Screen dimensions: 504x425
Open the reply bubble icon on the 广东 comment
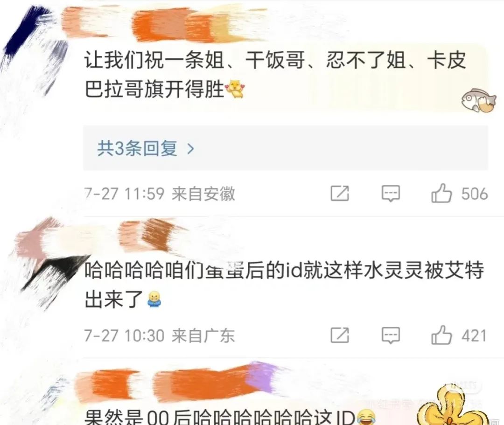391,335
